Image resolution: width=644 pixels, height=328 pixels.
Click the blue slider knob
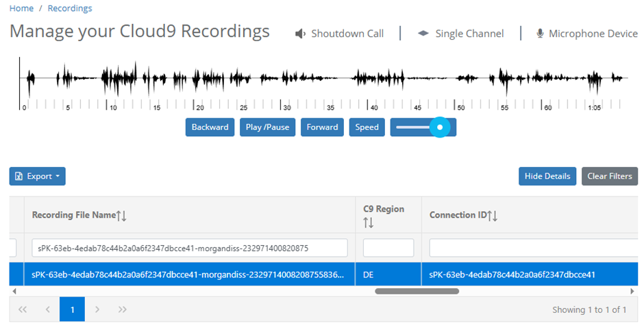pos(440,127)
